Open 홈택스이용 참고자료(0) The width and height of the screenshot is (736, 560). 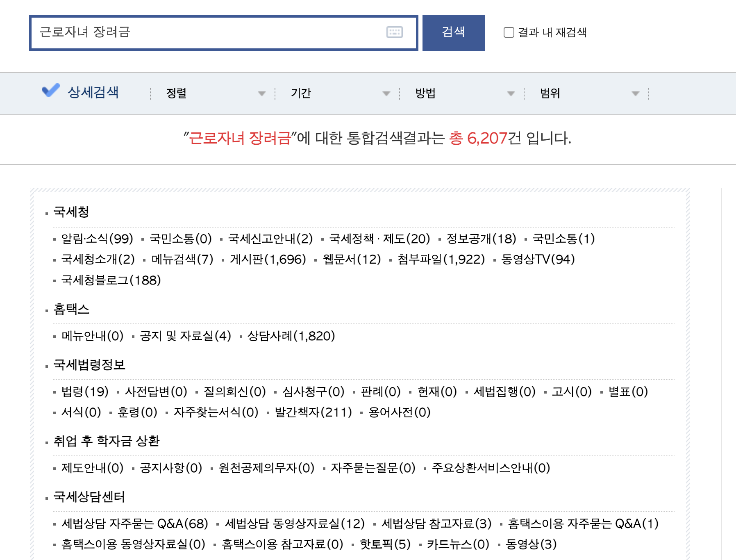282,544
